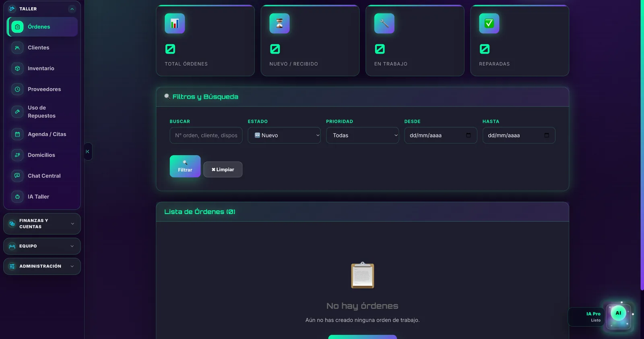Click the hourglass icon on Nuevo / Recibido card
Viewport: 644px width, 339px height.
279,23
